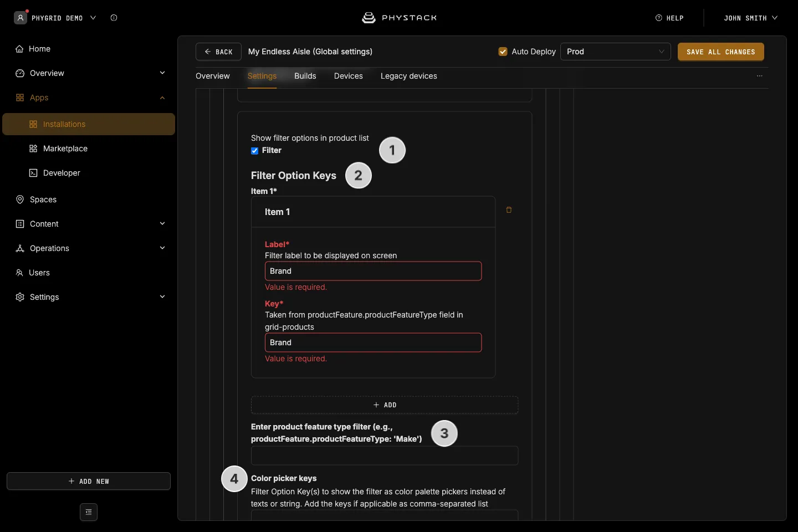Screen dimensions: 798x532
Task: Click the Marketplace icon in sidebar
Action: click(x=33, y=149)
